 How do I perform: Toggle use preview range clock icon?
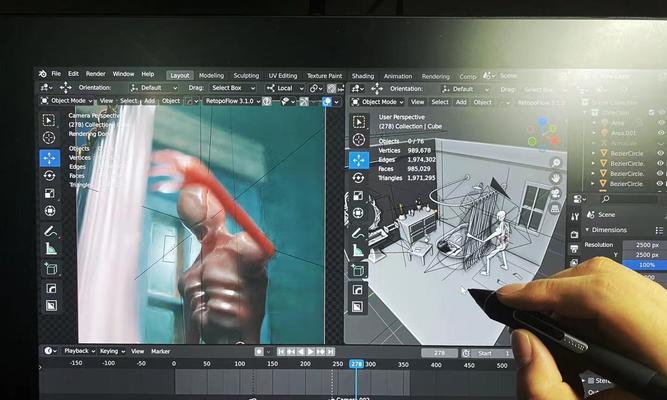466,353
